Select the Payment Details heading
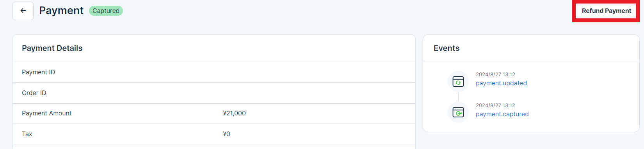 52,48
